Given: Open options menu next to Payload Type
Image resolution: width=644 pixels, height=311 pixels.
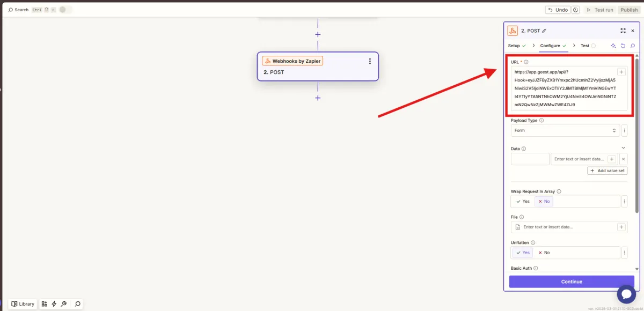Looking at the screenshot, I should pyautogui.click(x=624, y=130).
